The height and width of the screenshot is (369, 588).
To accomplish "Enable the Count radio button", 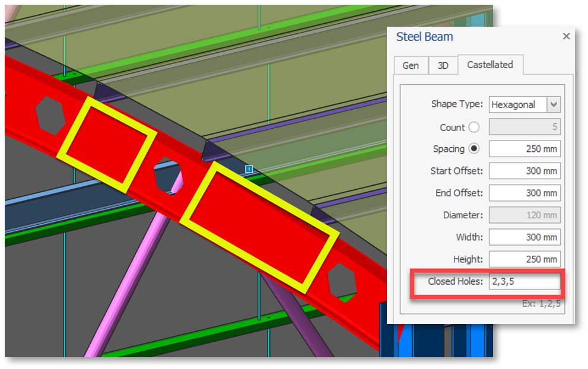I will pyautogui.click(x=473, y=127).
